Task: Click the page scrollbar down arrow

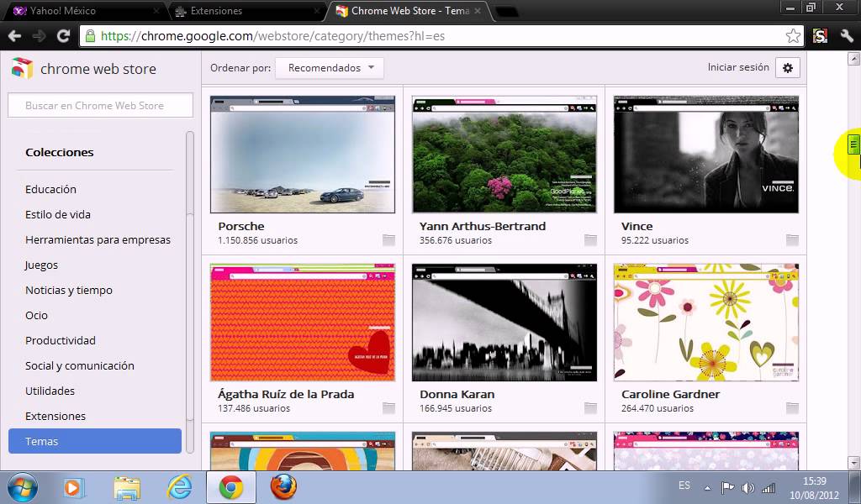Action: 854,462
